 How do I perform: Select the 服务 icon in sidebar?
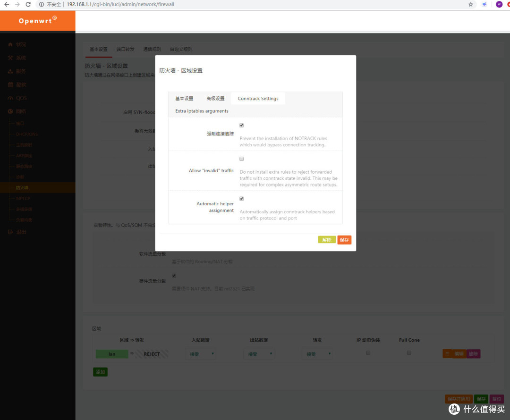pos(10,71)
